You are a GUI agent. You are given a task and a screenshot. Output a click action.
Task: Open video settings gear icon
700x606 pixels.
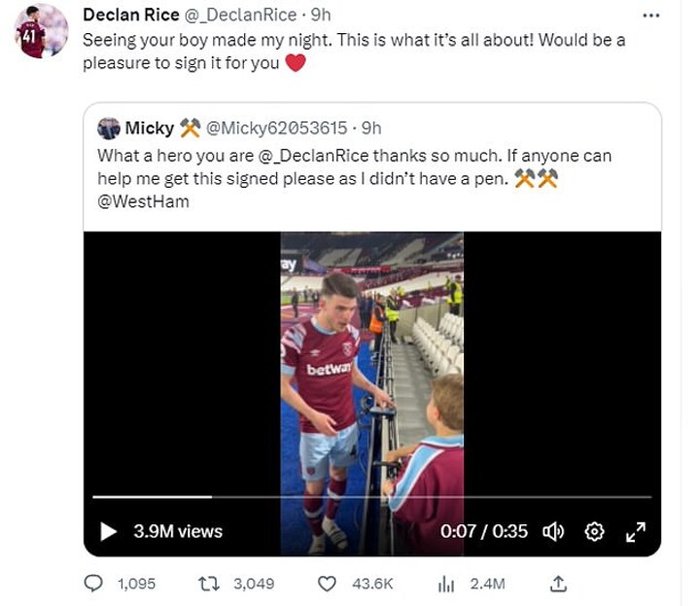point(594,531)
